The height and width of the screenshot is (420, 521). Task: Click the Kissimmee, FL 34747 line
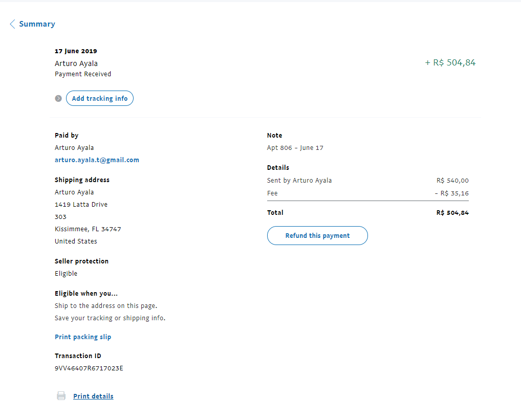[x=88, y=229]
